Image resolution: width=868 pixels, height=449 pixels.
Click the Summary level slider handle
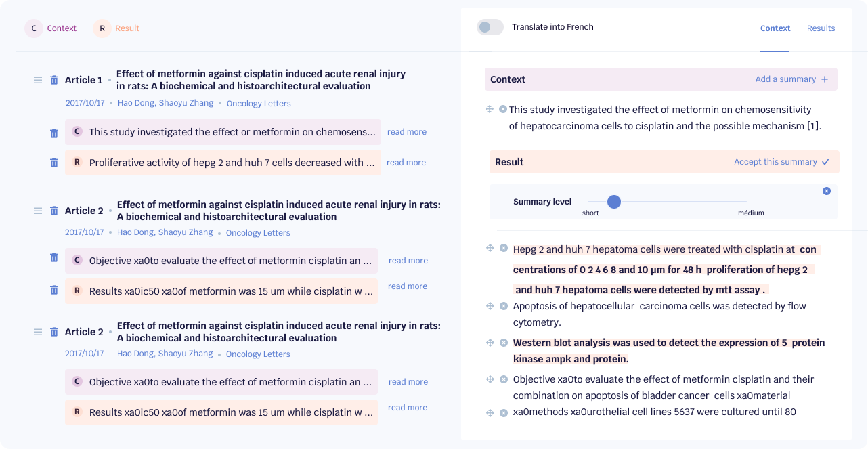[x=614, y=202]
